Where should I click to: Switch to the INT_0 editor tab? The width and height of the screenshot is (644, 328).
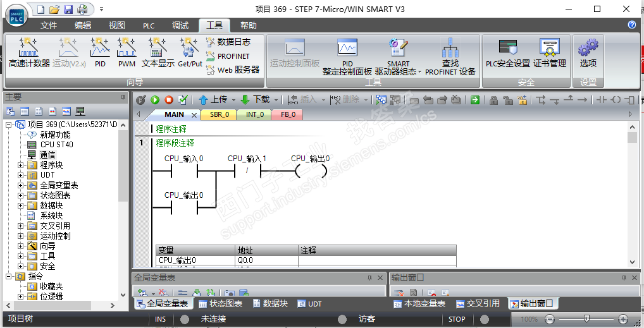(x=255, y=114)
